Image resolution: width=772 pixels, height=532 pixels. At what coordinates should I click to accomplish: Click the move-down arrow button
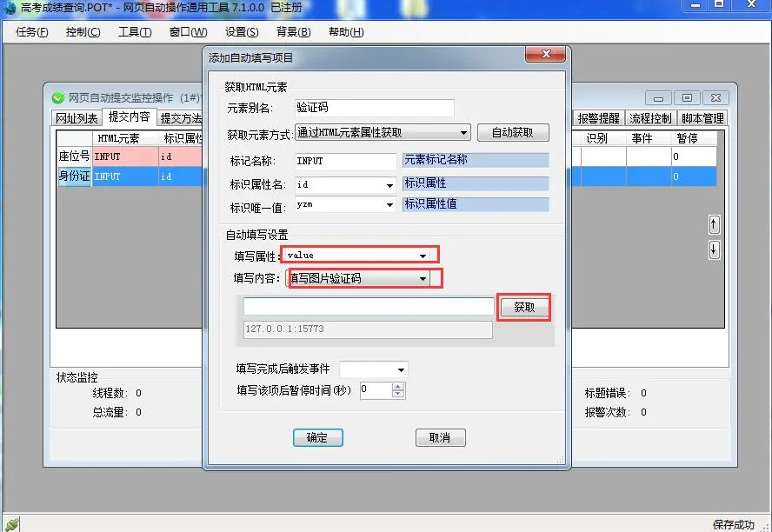click(714, 249)
